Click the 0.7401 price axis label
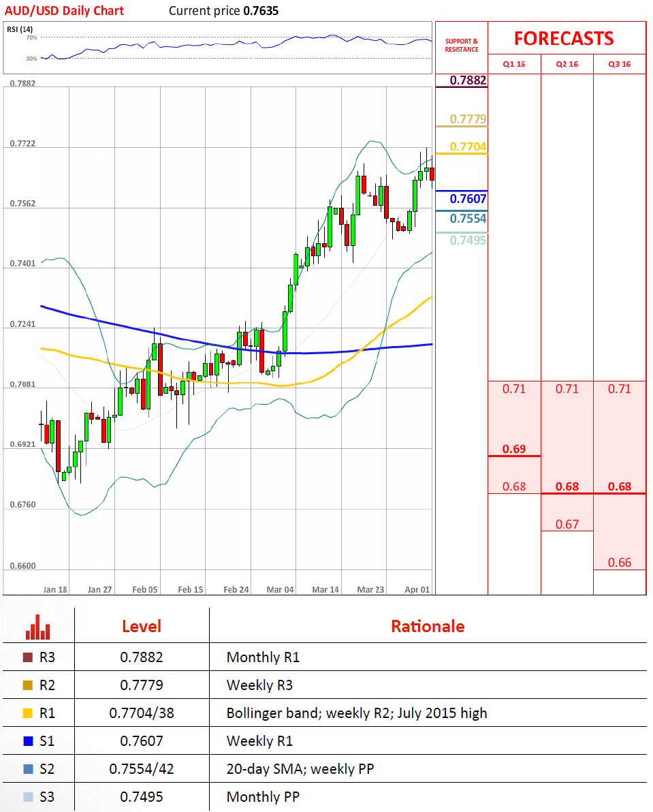 22,264
